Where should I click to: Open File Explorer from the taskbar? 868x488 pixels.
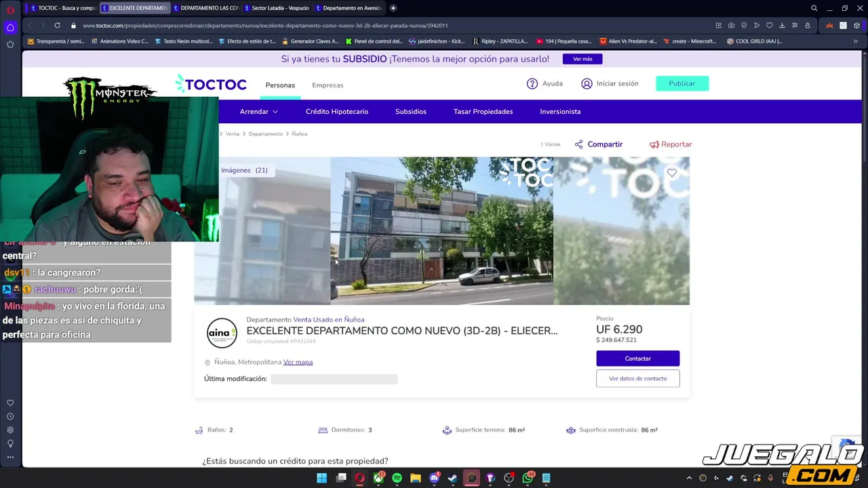[x=415, y=478]
